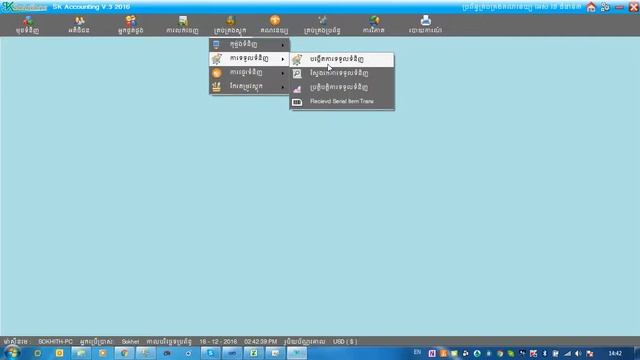Open Recievd Serial Item Trans

(342, 102)
